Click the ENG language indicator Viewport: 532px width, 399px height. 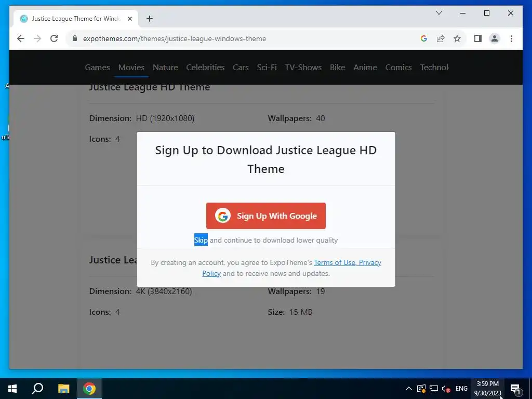click(461, 389)
